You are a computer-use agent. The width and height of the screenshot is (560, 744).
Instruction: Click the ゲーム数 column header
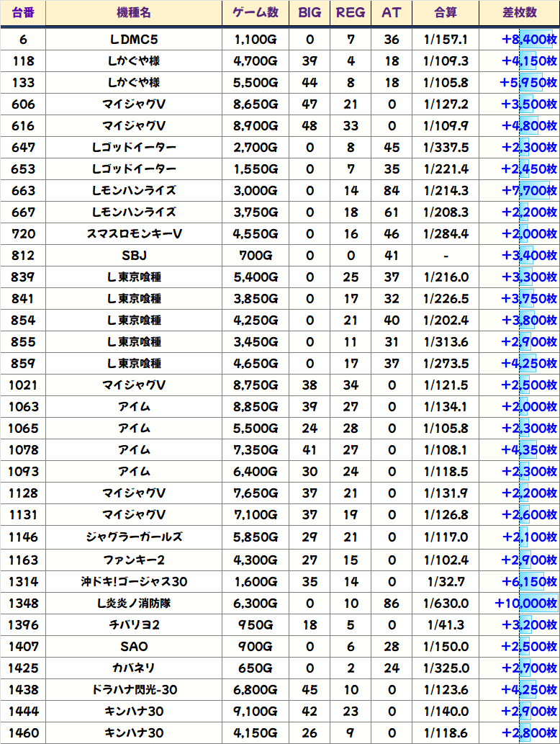click(256, 13)
